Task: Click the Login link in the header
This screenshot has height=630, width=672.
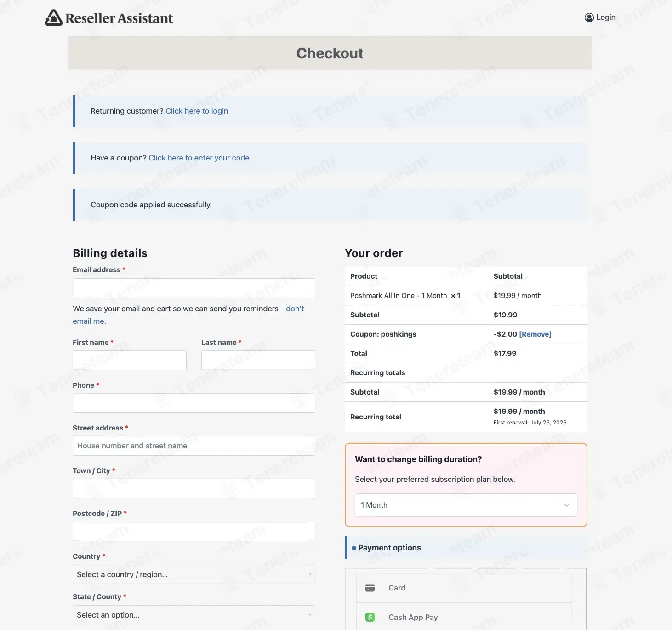Action: point(605,17)
